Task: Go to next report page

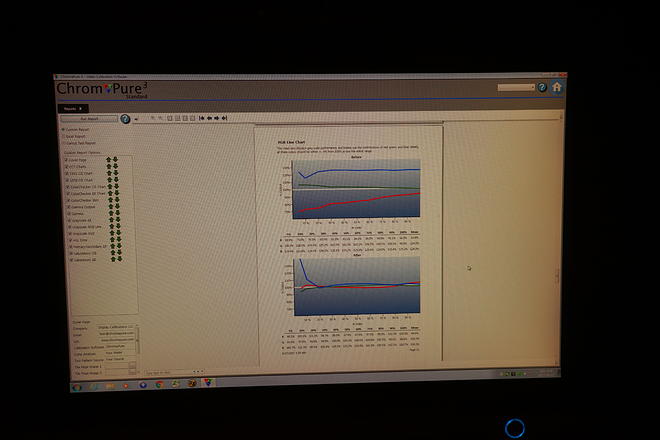Action: [216, 118]
